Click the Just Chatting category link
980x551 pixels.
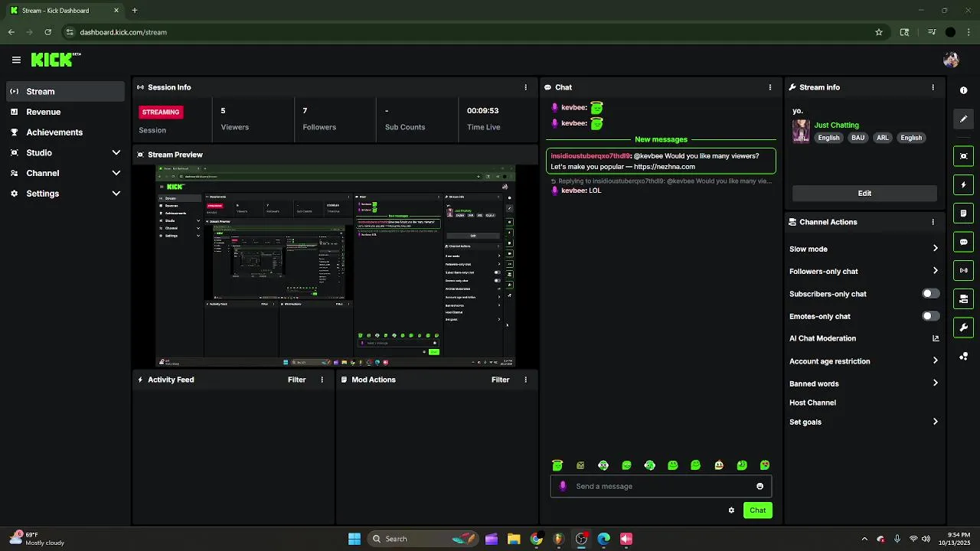coord(836,125)
